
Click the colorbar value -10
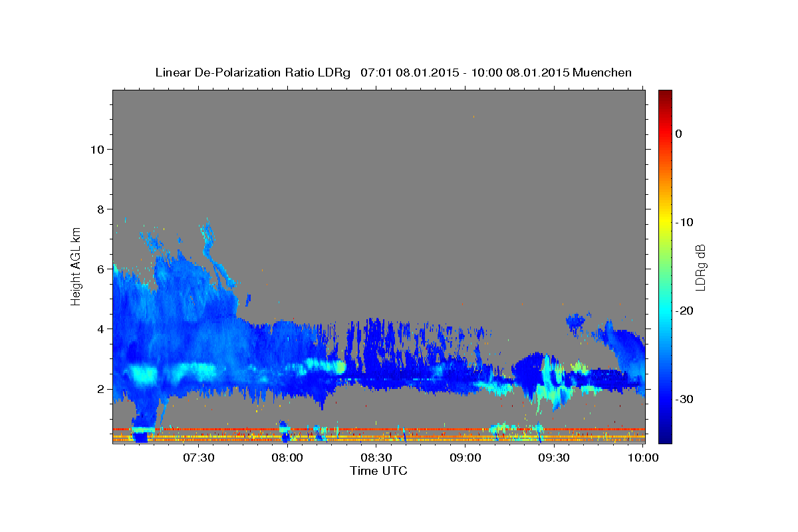tap(684, 222)
